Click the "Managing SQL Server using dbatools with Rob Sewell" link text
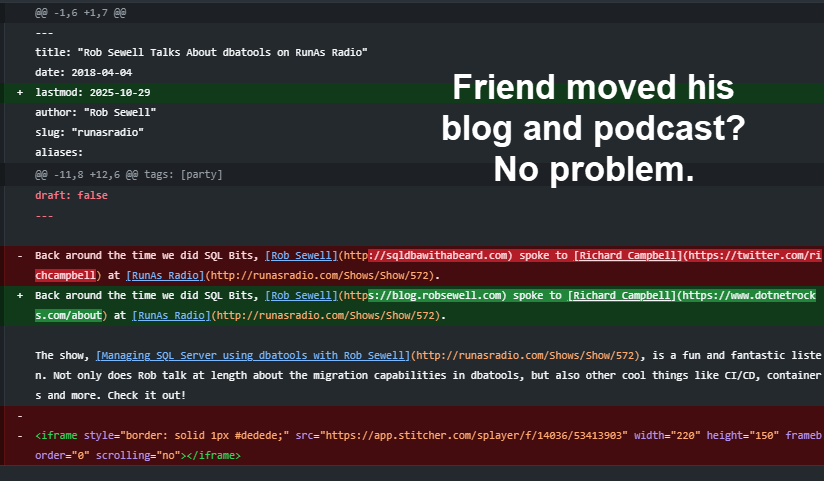Image resolution: width=824 pixels, height=481 pixels. (x=253, y=355)
